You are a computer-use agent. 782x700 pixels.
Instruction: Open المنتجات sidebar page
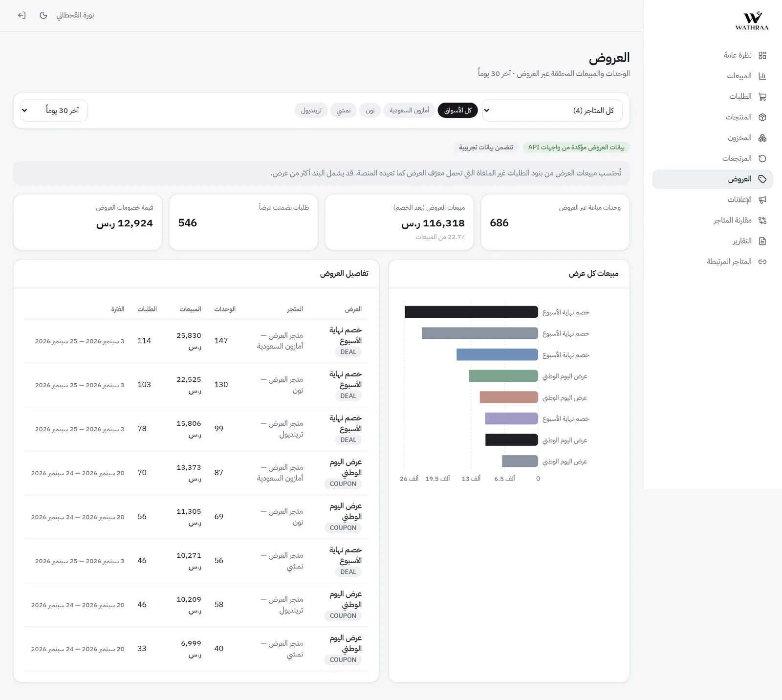point(713,117)
